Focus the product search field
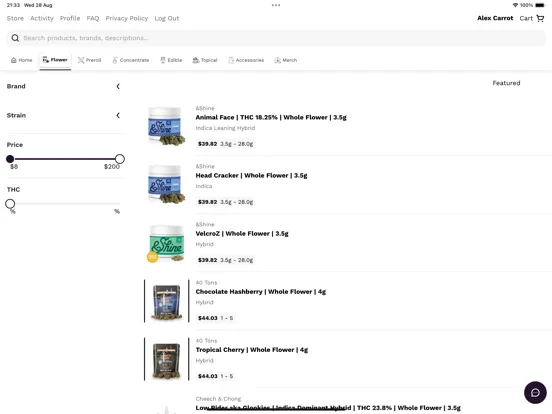552x414 pixels. tap(276, 38)
